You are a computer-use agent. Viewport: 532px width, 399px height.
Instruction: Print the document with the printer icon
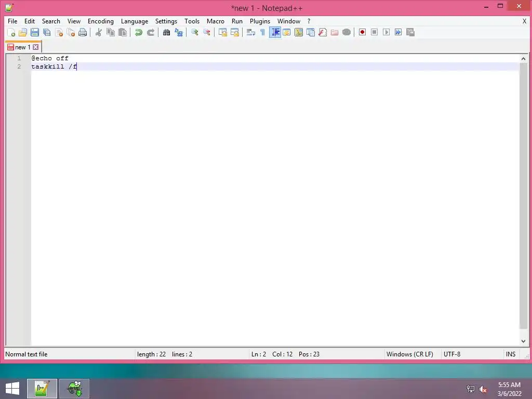pyautogui.click(x=83, y=32)
